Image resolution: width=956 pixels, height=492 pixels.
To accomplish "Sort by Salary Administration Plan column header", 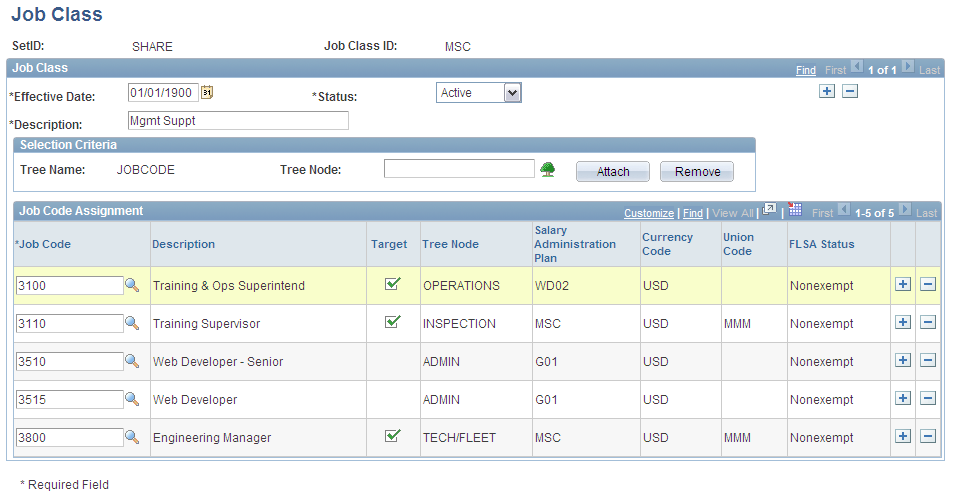I will coord(575,244).
